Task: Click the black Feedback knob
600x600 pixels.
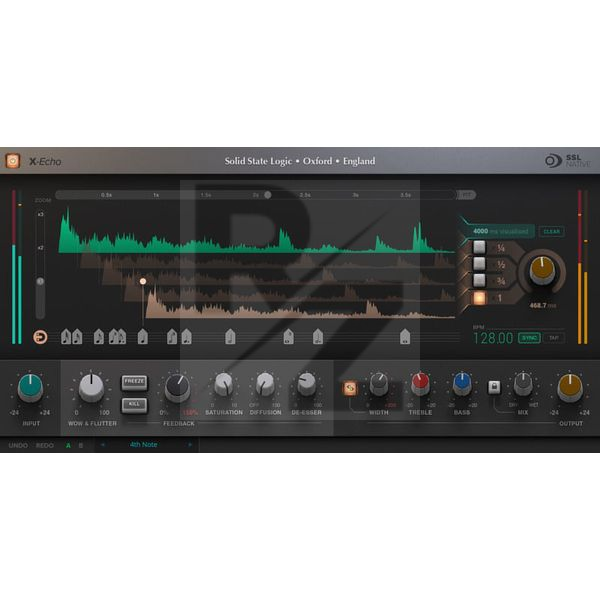Action: [178, 388]
